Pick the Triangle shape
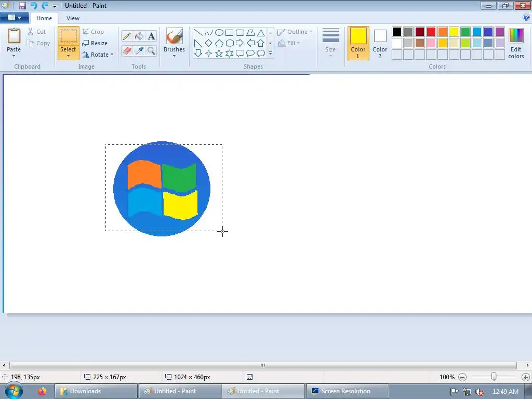Image resolution: width=532 pixels, height=399 pixels. click(261, 33)
